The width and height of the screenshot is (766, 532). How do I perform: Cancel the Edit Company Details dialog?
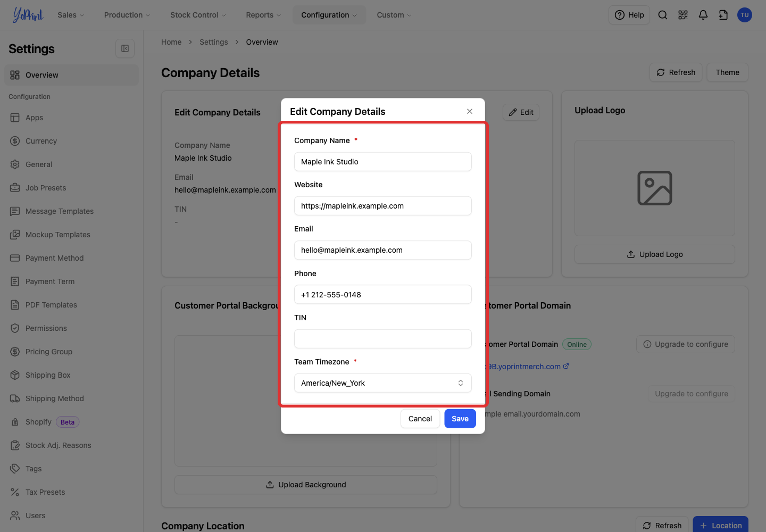420,419
